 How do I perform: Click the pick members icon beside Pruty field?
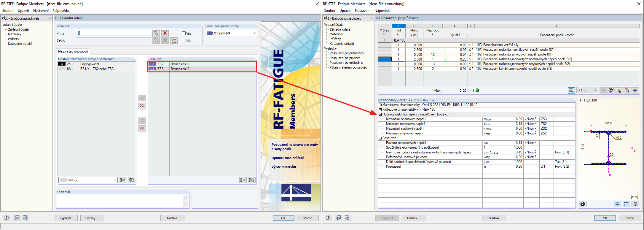[156, 33]
